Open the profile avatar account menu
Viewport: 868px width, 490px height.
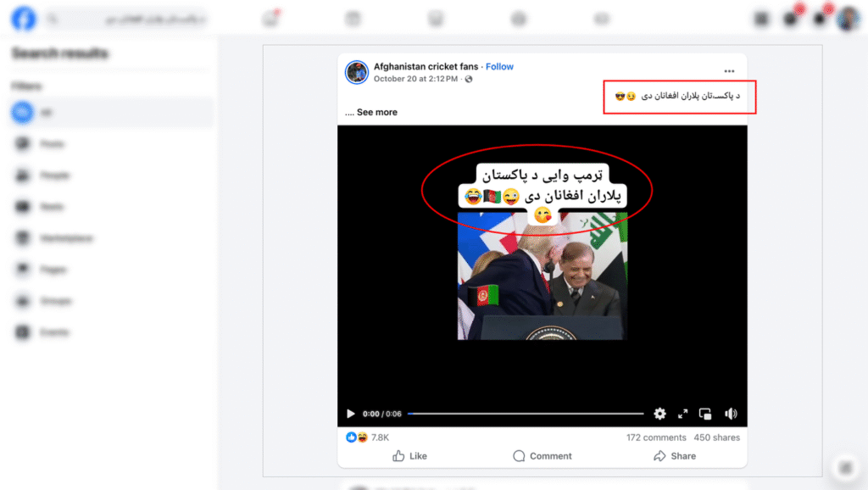coord(848,19)
